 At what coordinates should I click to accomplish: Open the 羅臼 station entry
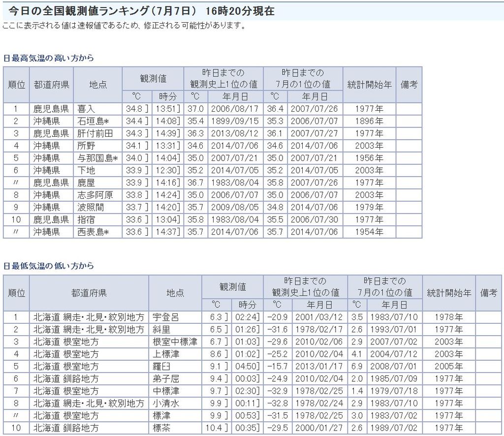[161, 367]
